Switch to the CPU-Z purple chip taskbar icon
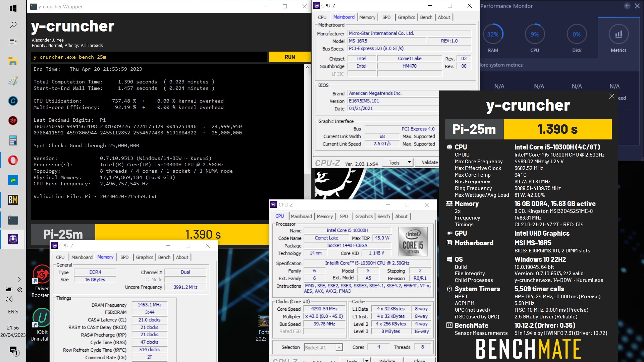The image size is (644, 362). (x=13, y=239)
